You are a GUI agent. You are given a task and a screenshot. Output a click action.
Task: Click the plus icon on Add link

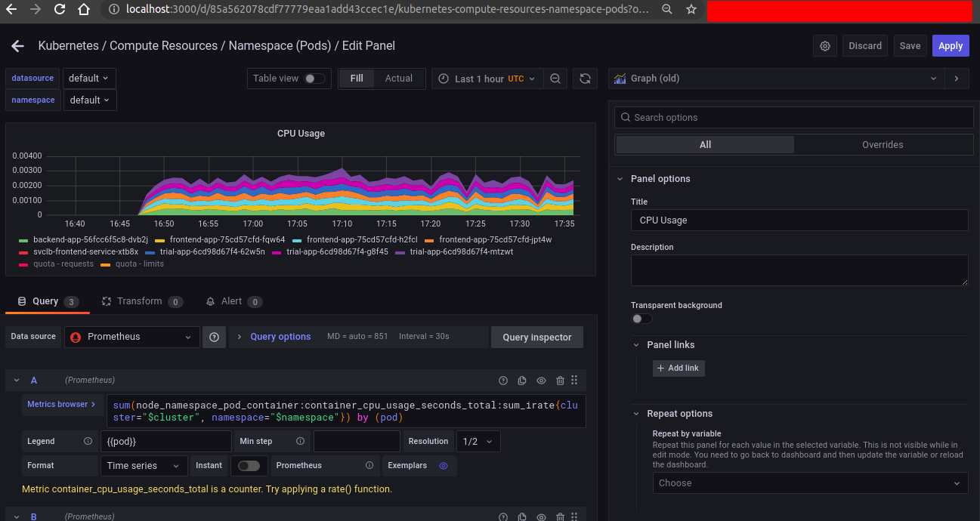tap(661, 368)
